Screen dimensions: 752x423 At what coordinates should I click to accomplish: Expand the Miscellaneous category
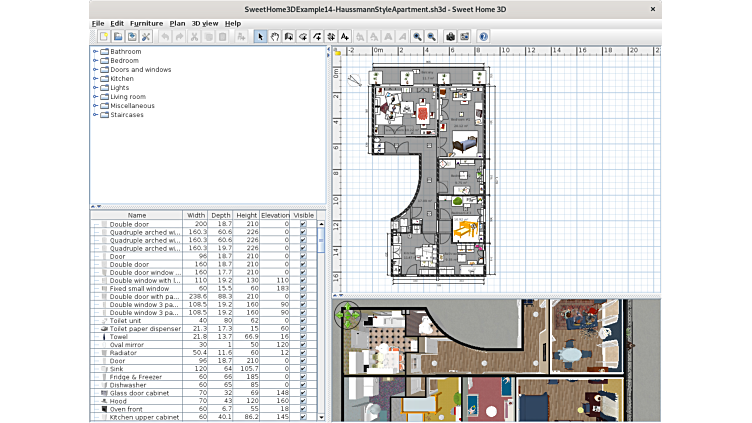tap(95, 106)
